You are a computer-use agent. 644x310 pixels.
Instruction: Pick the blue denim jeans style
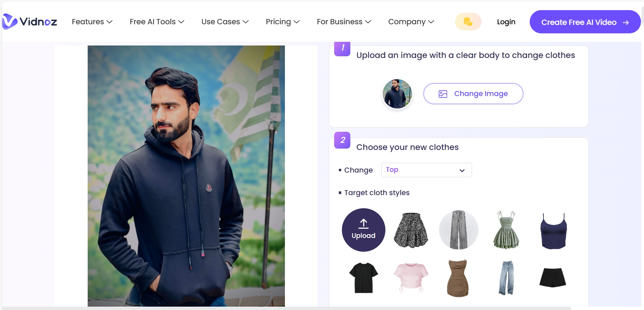point(506,278)
